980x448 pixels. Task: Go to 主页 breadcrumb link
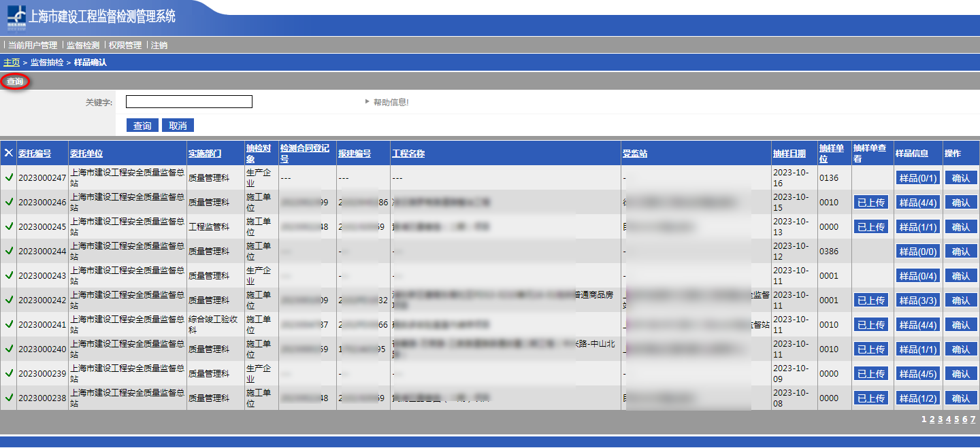click(x=12, y=63)
